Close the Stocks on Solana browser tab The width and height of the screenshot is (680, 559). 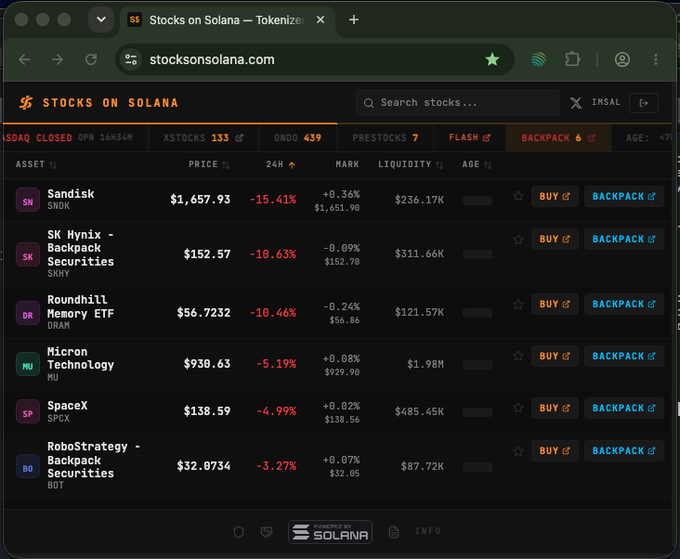[x=320, y=20]
